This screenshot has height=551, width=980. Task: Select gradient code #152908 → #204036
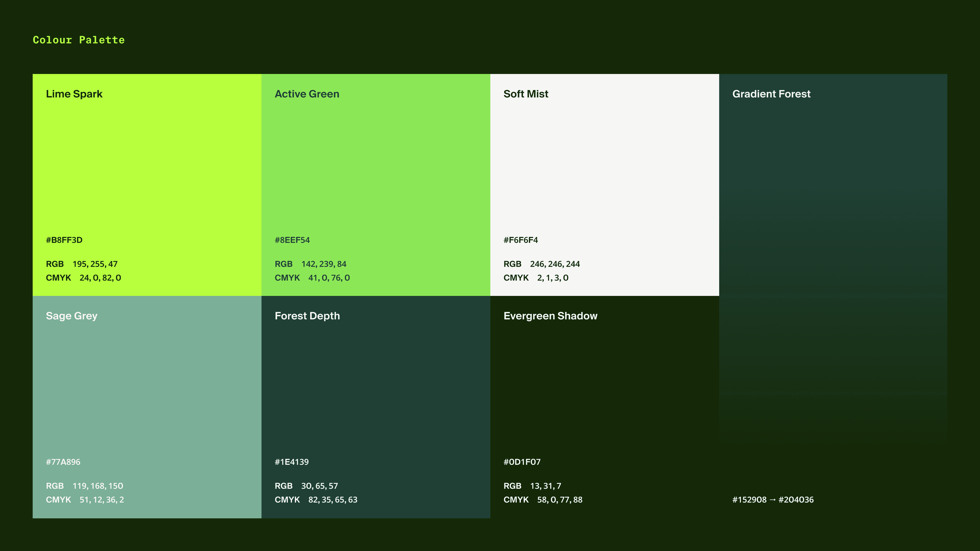[773, 500]
